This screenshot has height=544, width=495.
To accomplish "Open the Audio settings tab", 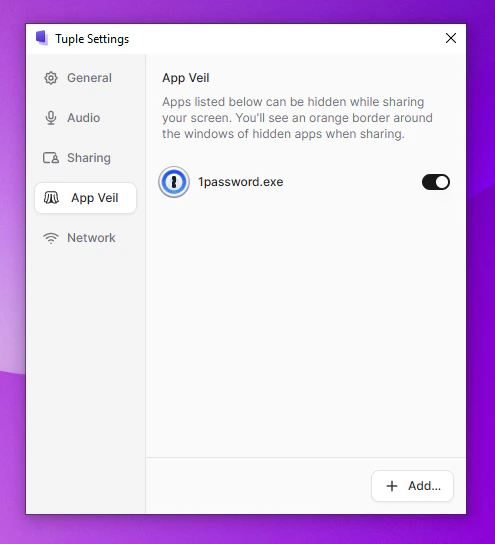I will click(x=85, y=118).
